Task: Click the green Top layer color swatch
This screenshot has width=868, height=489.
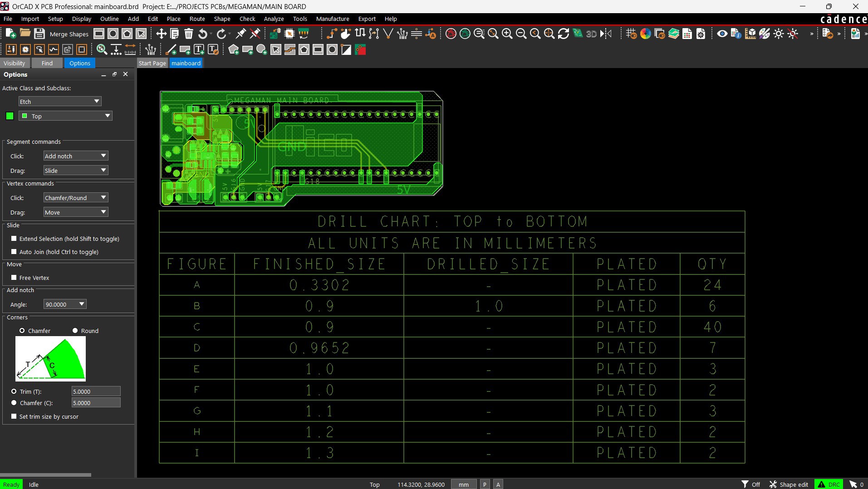Action: click(x=10, y=116)
